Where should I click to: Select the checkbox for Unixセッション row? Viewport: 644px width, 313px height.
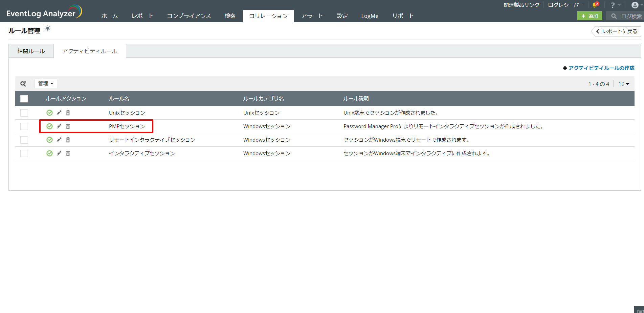24,113
